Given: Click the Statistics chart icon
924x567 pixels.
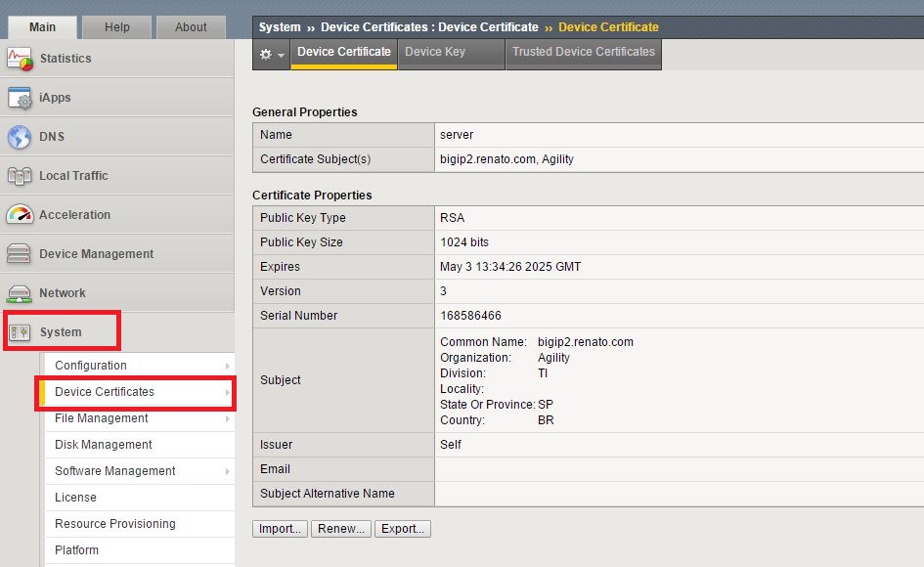Looking at the screenshot, I should 20,59.
